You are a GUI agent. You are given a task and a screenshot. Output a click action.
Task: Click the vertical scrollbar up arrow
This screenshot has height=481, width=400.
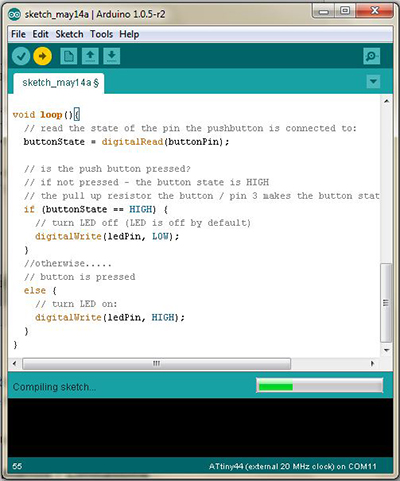click(x=386, y=101)
